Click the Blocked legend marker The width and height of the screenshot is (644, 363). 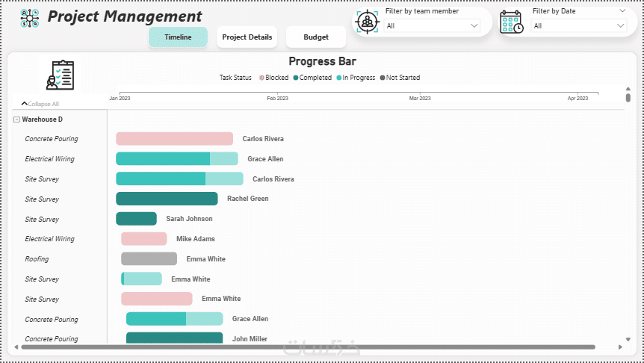(x=261, y=78)
